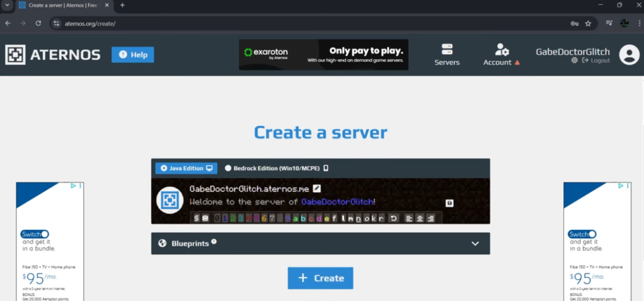Open Blueprints info tooltip icon

(x=214, y=241)
